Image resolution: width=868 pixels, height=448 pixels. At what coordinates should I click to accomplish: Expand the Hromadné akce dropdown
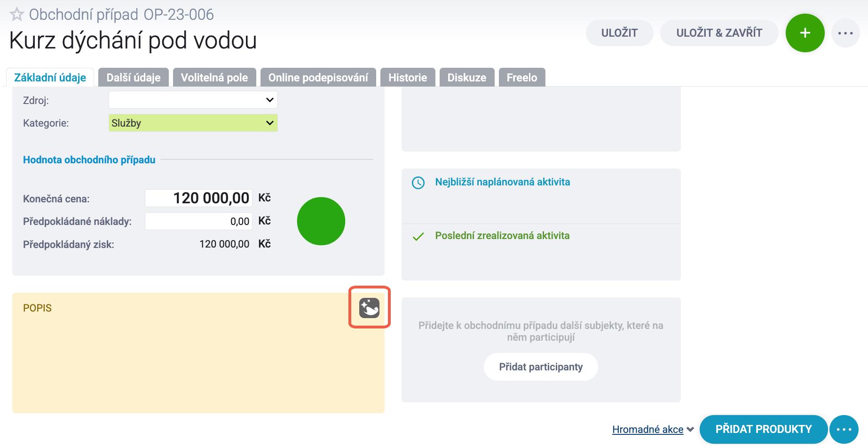[653, 429]
